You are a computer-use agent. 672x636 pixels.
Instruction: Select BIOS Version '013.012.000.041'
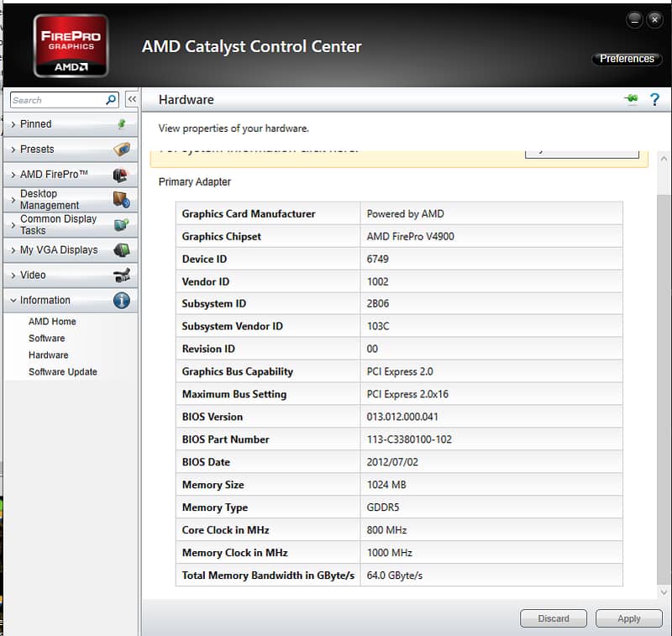tap(402, 417)
